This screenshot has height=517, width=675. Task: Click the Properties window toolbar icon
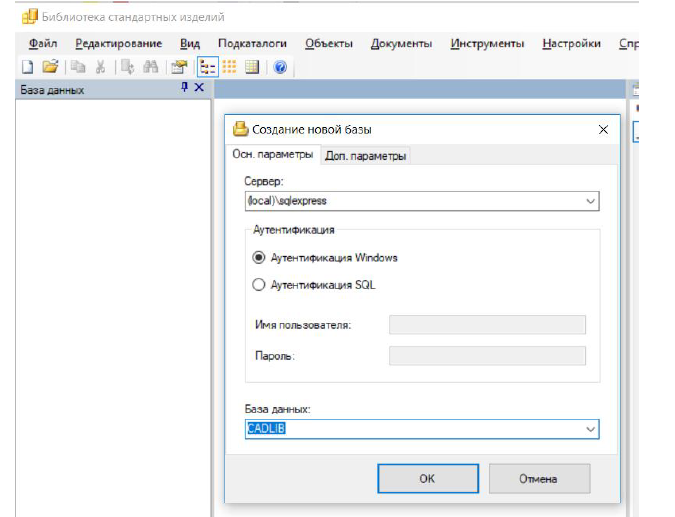[179, 67]
